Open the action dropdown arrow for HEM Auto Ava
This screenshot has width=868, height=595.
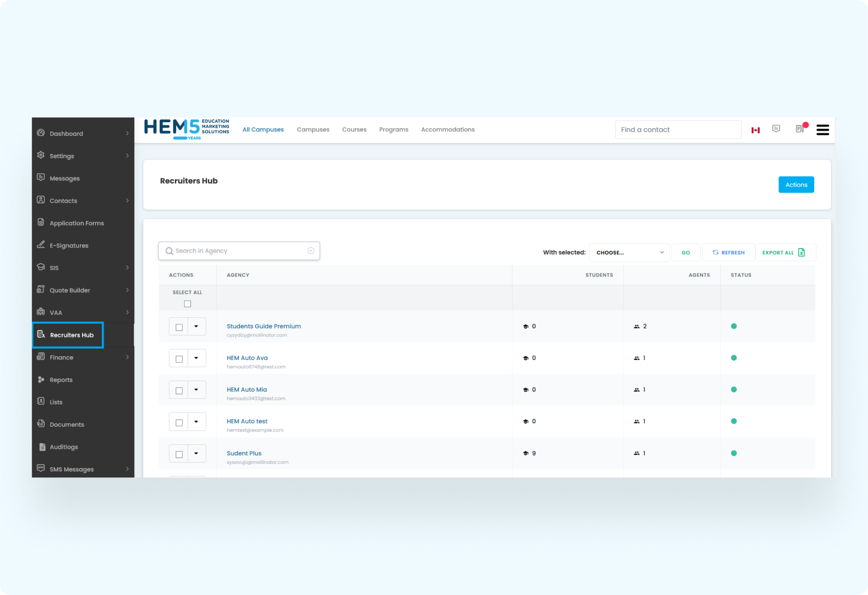point(196,358)
